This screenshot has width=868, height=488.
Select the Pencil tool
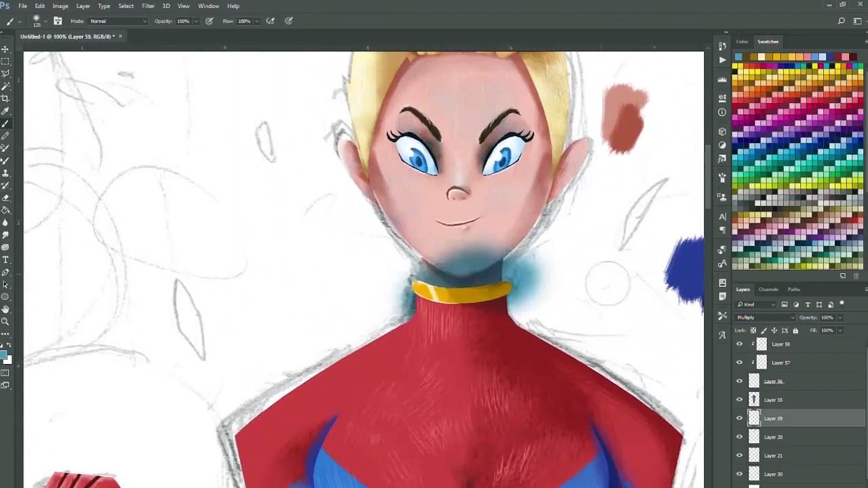(5, 136)
